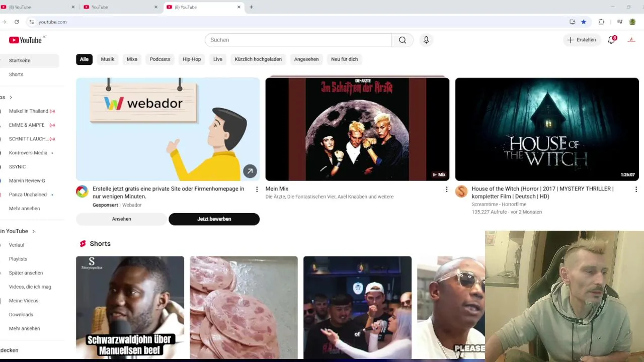Close the first (8) YouTube tab
This screenshot has width=644, height=362.
tap(73, 7)
